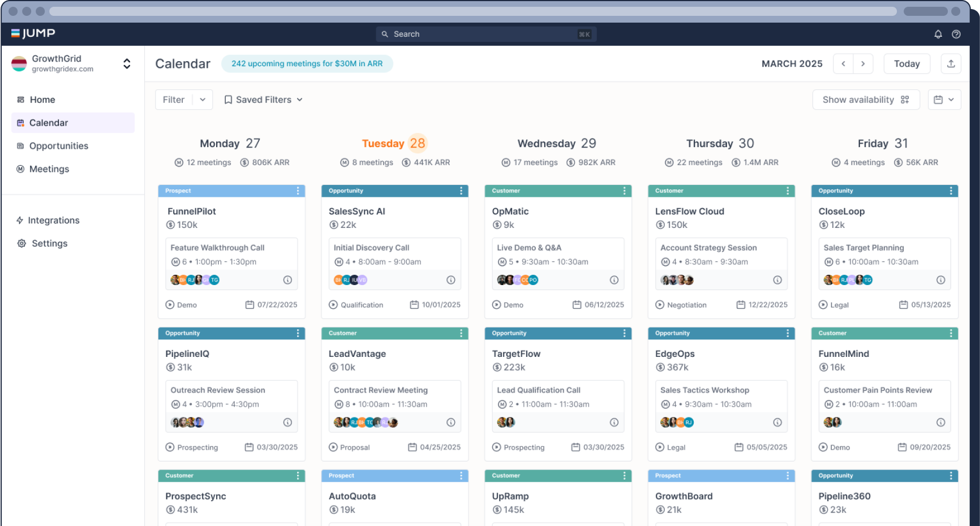Toggle Show availability
Image resolution: width=980 pixels, height=526 pixels.
(x=866, y=100)
